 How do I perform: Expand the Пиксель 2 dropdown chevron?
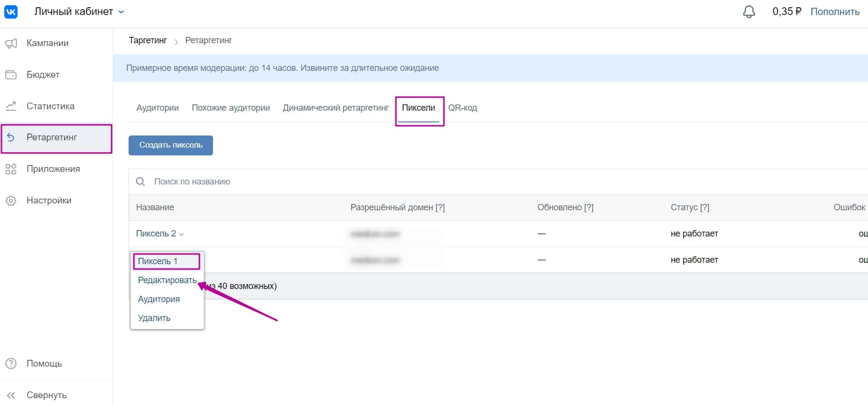coord(181,234)
